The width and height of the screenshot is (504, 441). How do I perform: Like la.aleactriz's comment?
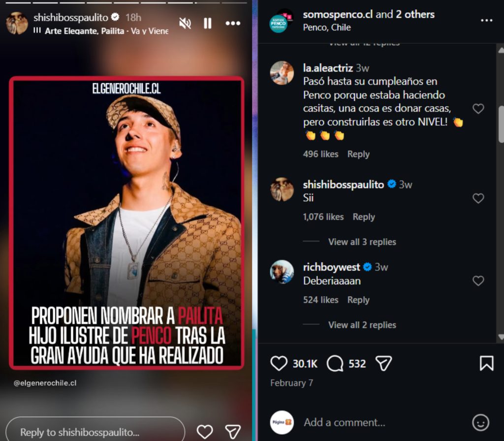pyautogui.click(x=478, y=109)
